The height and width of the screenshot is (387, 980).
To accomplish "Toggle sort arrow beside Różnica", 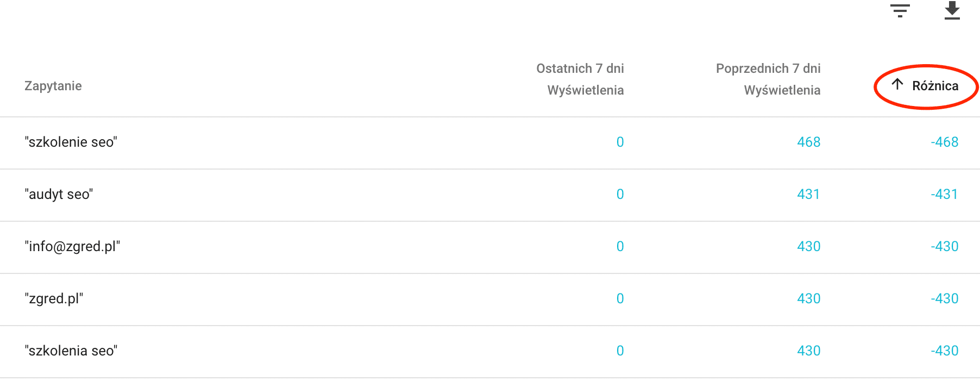I will pyautogui.click(x=897, y=84).
